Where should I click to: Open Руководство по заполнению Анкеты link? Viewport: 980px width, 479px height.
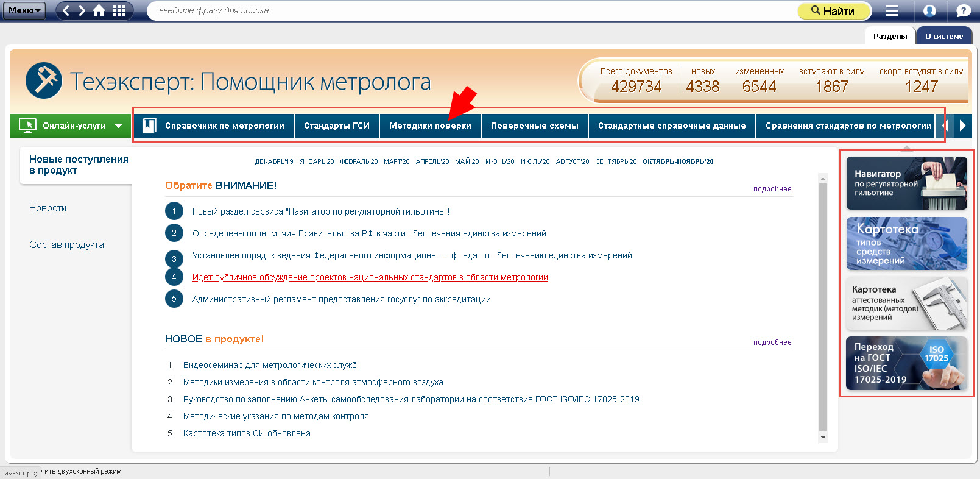411,399
